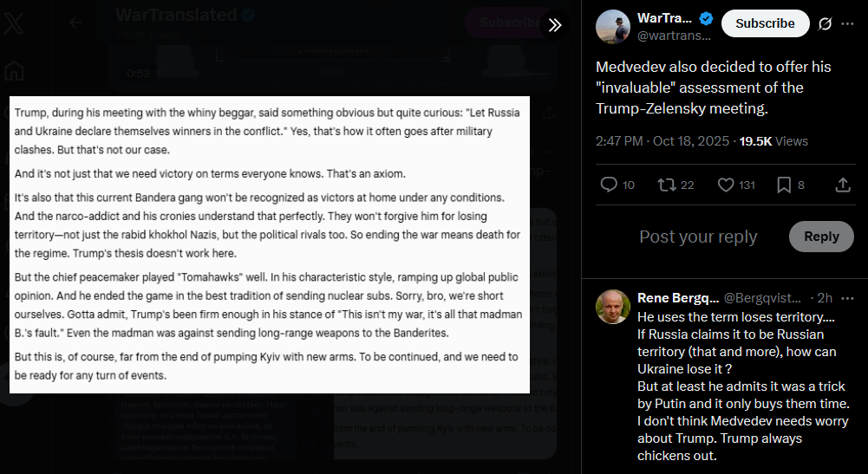Click the back arrow in dimmed header
This screenshot has height=474, width=868.
tap(75, 23)
